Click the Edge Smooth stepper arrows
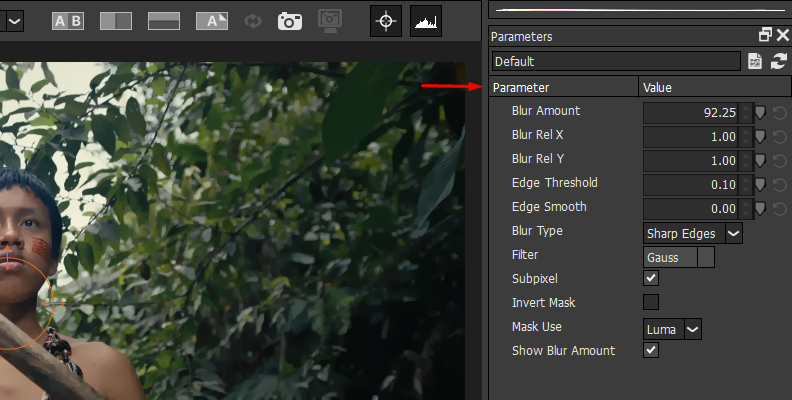The width and height of the screenshot is (792, 400). tap(746, 209)
